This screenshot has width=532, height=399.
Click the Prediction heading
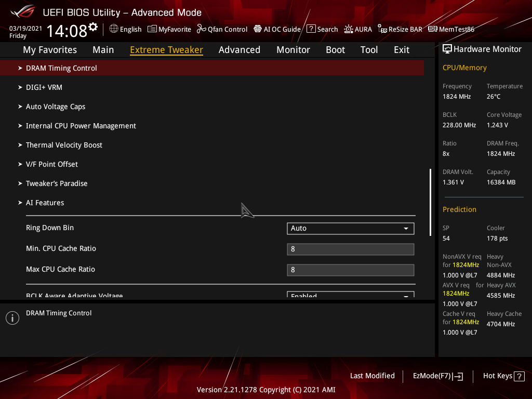tap(459, 209)
